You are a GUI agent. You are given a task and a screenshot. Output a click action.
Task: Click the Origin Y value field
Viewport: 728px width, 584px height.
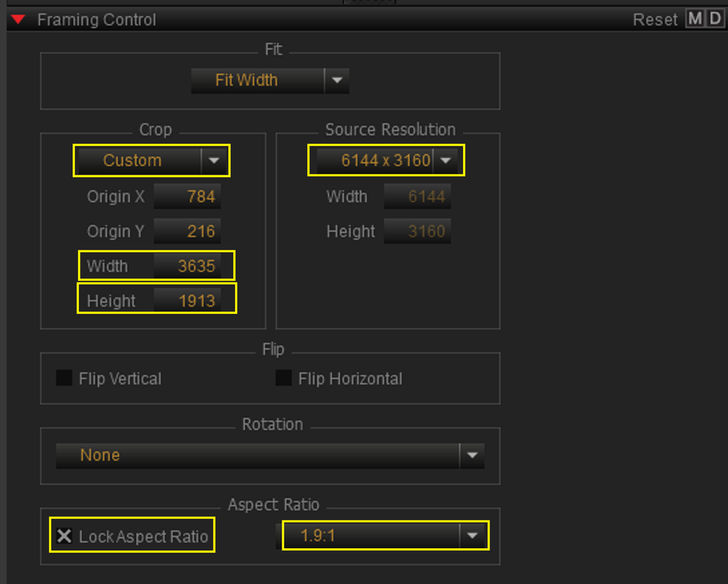click(x=187, y=231)
